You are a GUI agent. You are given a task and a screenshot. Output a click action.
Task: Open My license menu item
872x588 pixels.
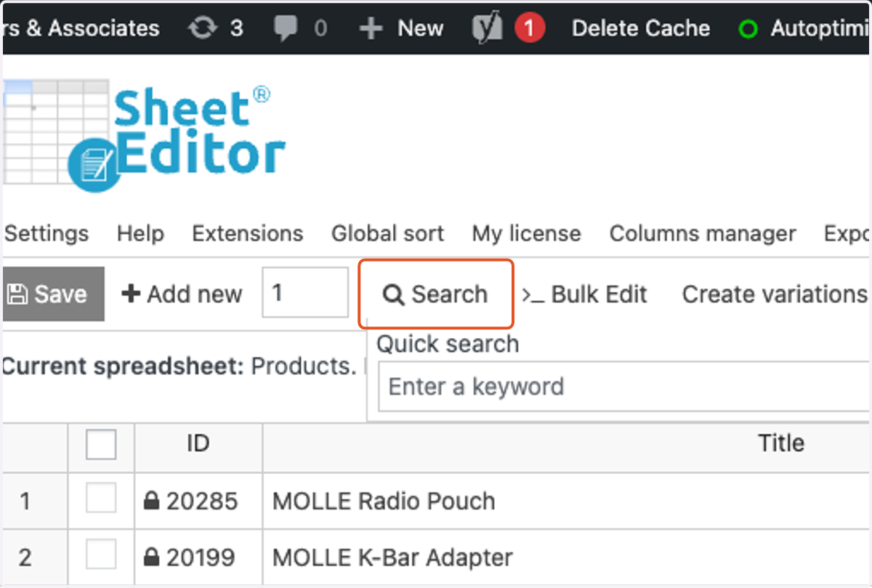526,233
